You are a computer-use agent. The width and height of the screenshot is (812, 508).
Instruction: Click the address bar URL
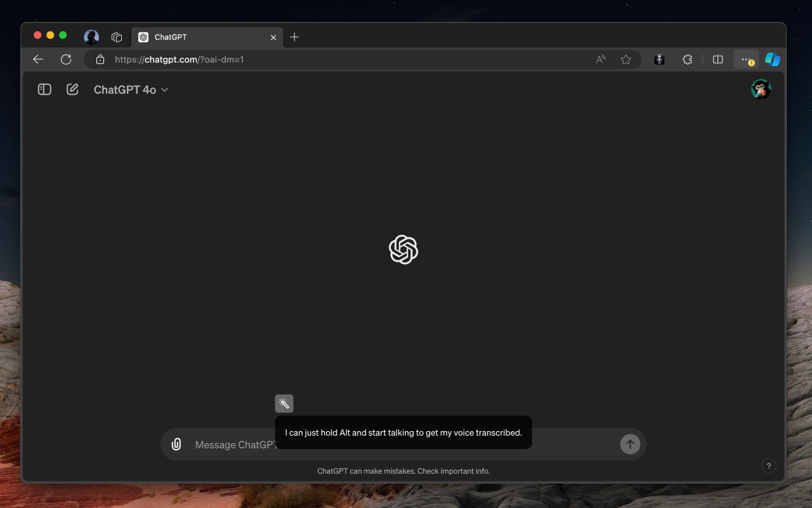[180, 59]
